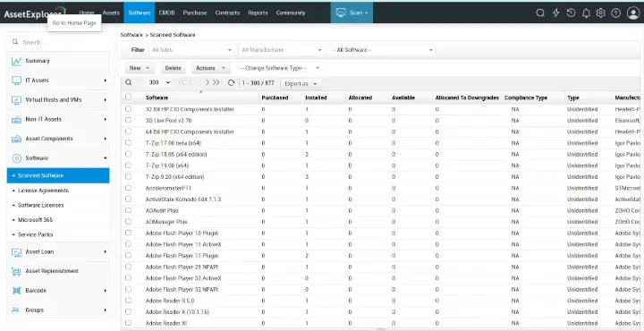Open the notifications bell icon
644x331 pixels.
tap(586, 13)
